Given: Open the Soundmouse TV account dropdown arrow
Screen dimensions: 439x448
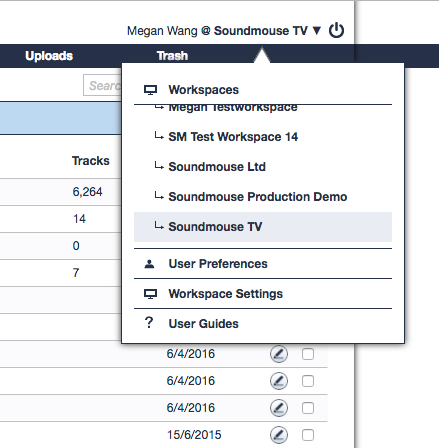Looking at the screenshot, I should (x=317, y=31).
